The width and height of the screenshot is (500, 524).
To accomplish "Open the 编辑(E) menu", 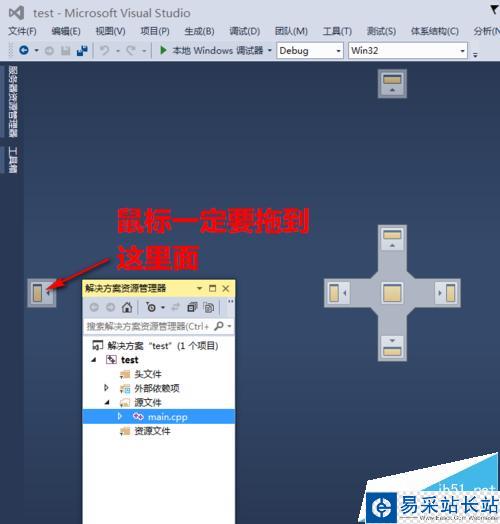I will [x=66, y=31].
